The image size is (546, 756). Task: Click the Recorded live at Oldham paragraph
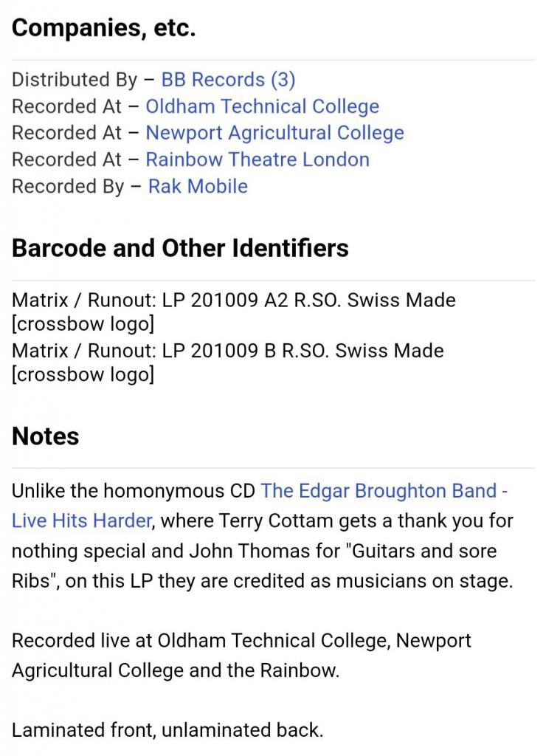241,656
